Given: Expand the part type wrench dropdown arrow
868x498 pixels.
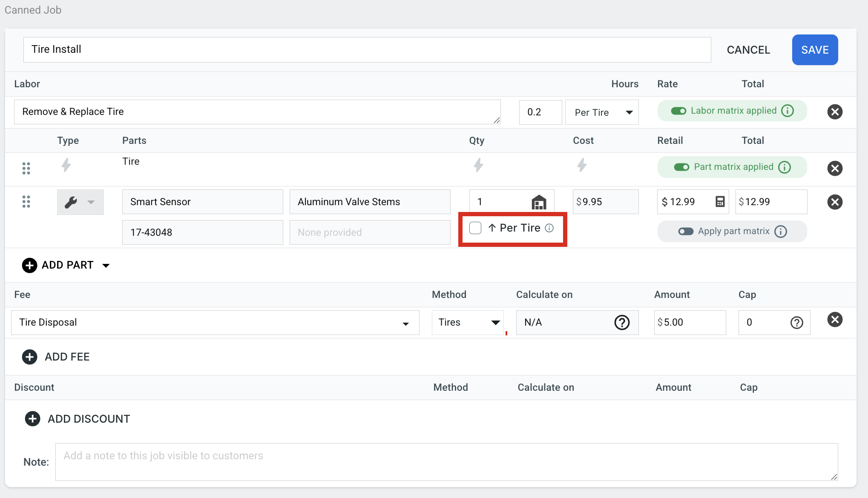Looking at the screenshot, I should point(91,202).
